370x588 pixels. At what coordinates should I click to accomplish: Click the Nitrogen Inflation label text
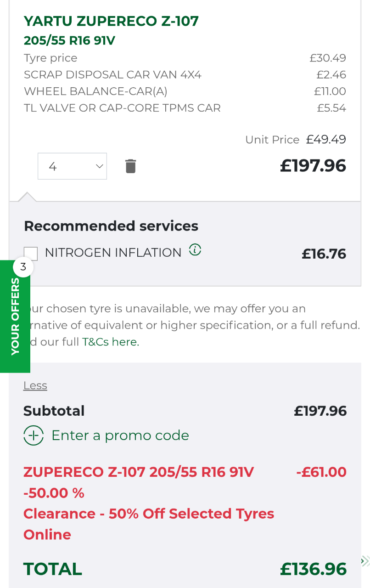(x=113, y=253)
